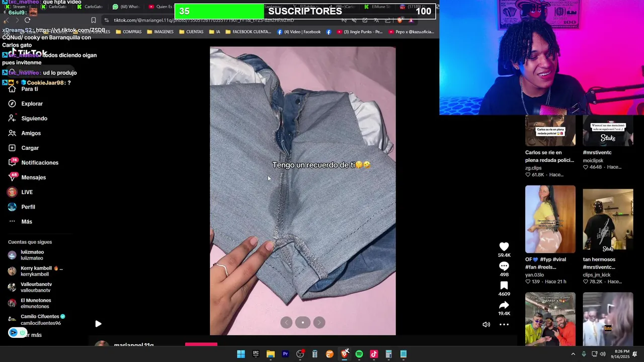
Task: Open the Windows Start menu
Action: [x=241, y=354]
